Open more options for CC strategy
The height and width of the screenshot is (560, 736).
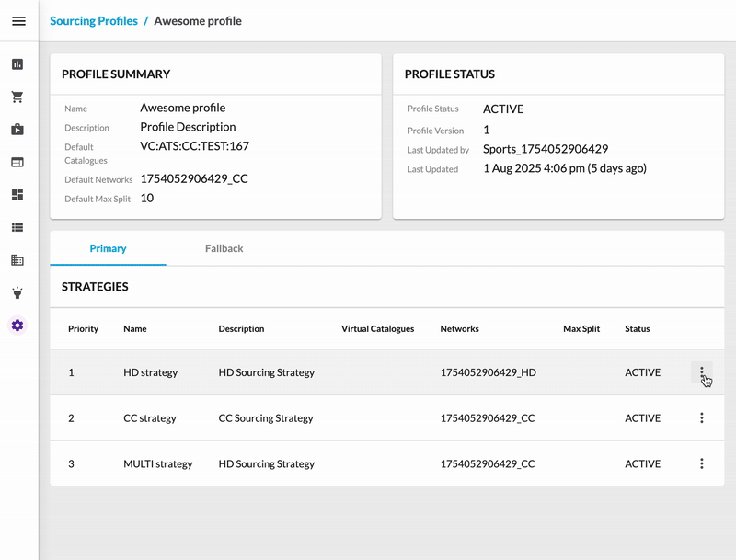701,418
